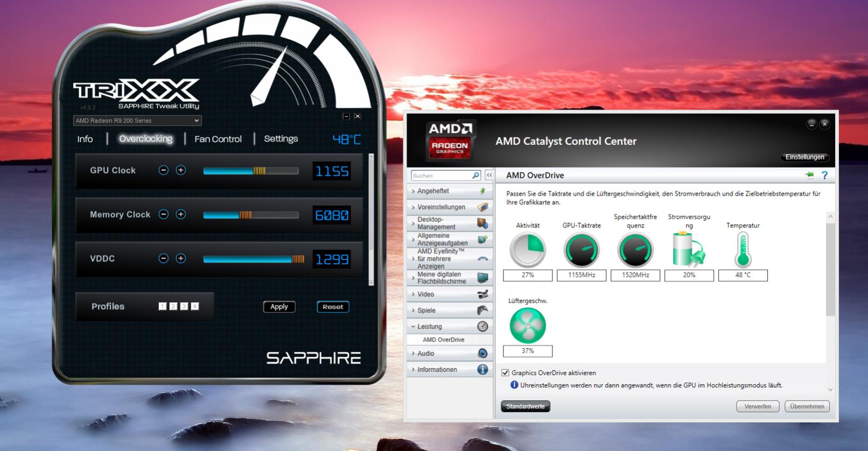
Task: Switch to the Info tab in TRIXX
Action: point(85,139)
